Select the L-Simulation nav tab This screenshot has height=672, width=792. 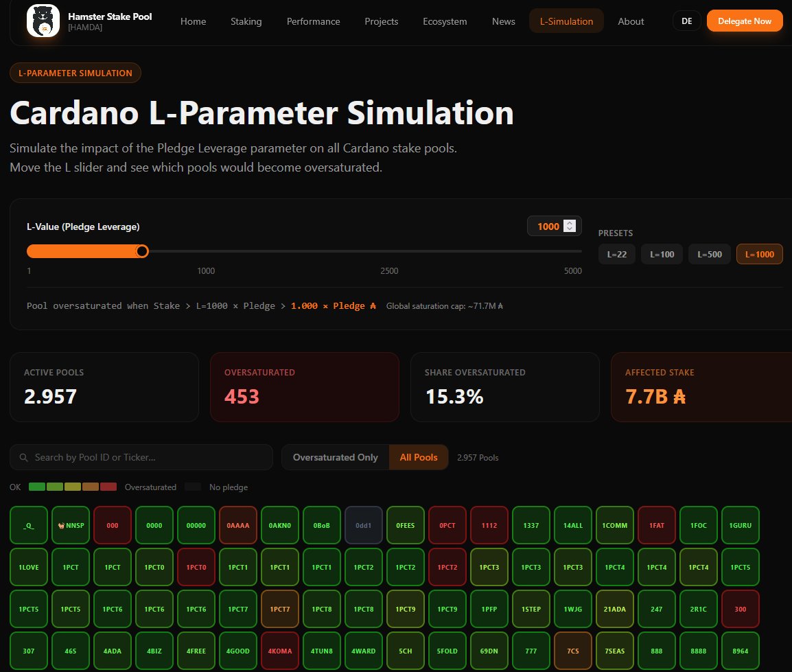pyautogui.click(x=566, y=21)
